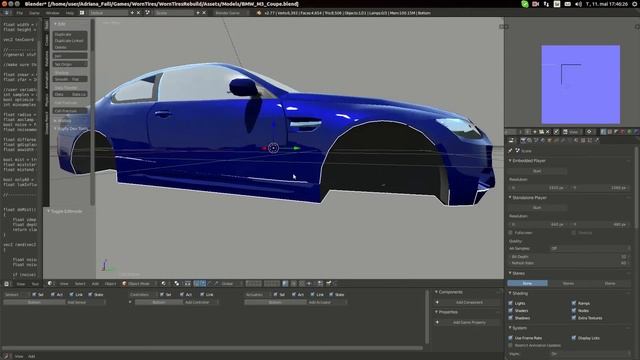Screen dimensions: 640x360
Task: Open the Physics properties tab icon
Action: pos(596,140)
